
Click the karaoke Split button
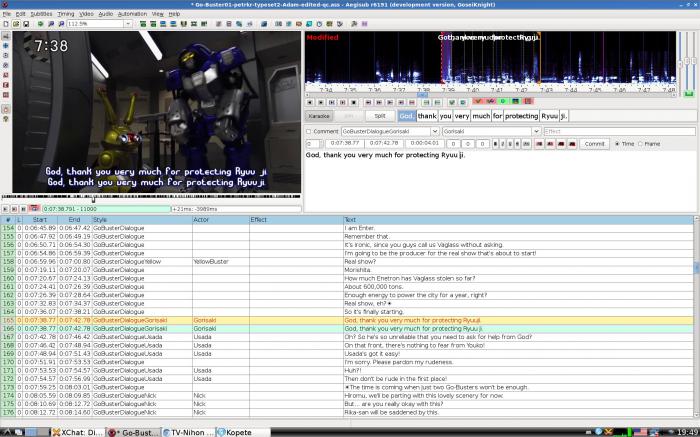click(x=380, y=116)
